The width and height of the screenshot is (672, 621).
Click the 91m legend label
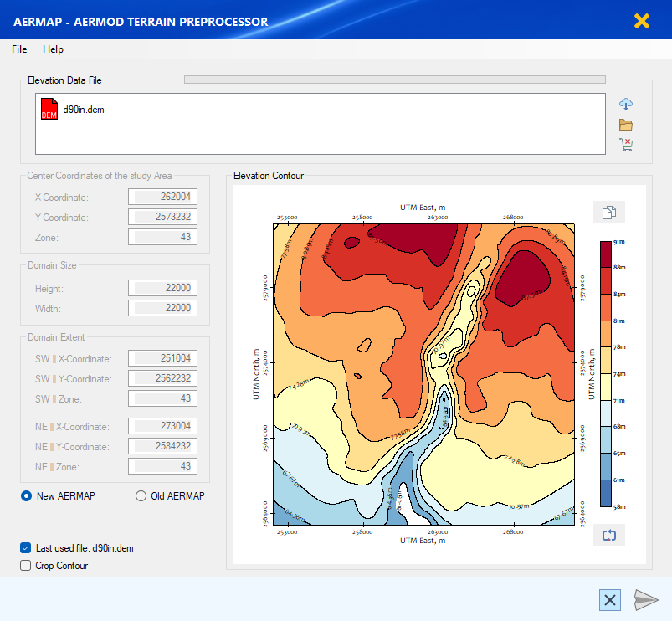pyautogui.click(x=618, y=242)
